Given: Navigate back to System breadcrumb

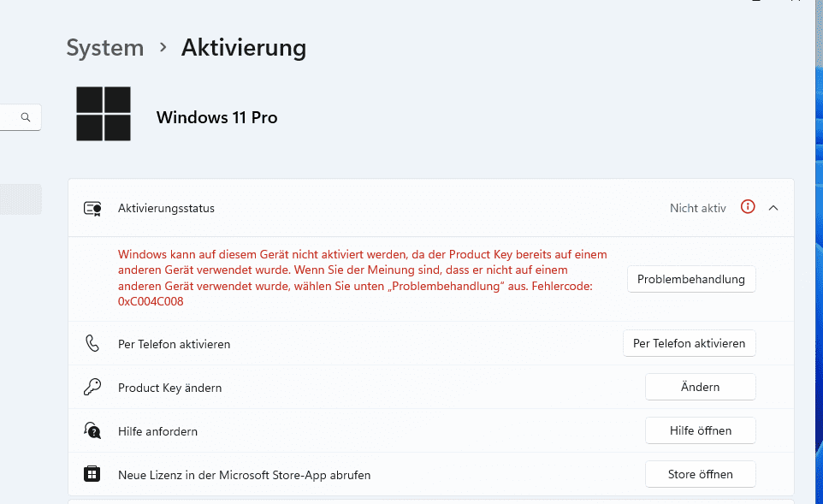Looking at the screenshot, I should point(105,48).
